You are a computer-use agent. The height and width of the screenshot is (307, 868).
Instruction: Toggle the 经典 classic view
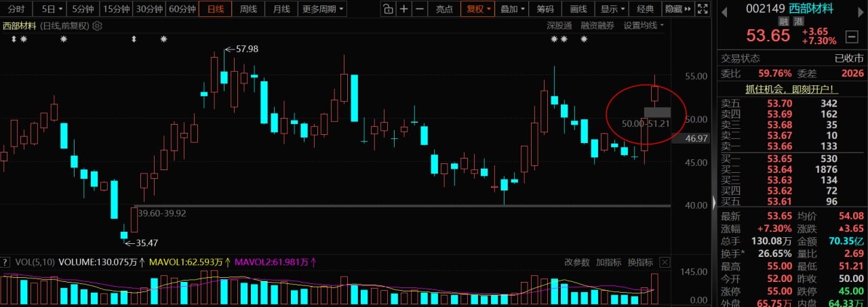tap(646, 9)
